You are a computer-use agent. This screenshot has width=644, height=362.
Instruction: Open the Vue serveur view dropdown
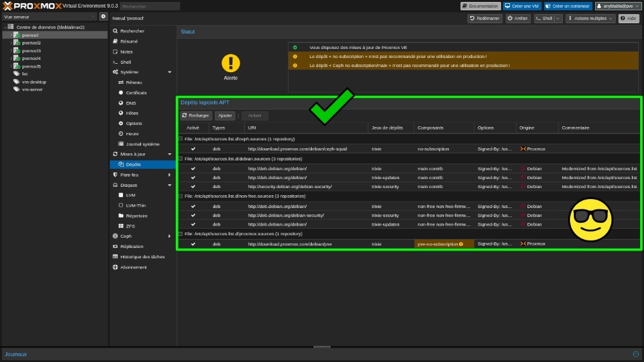pyautogui.click(x=50, y=16)
